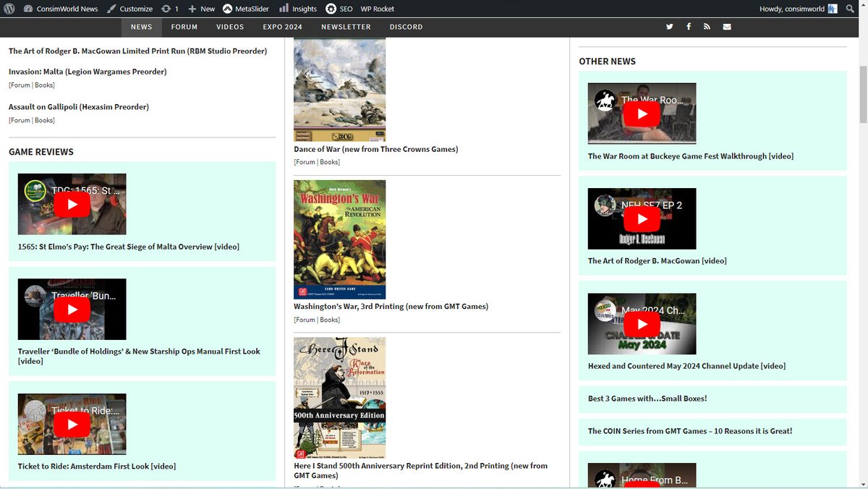
Task: Click the email envelope icon
Action: point(727,27)
